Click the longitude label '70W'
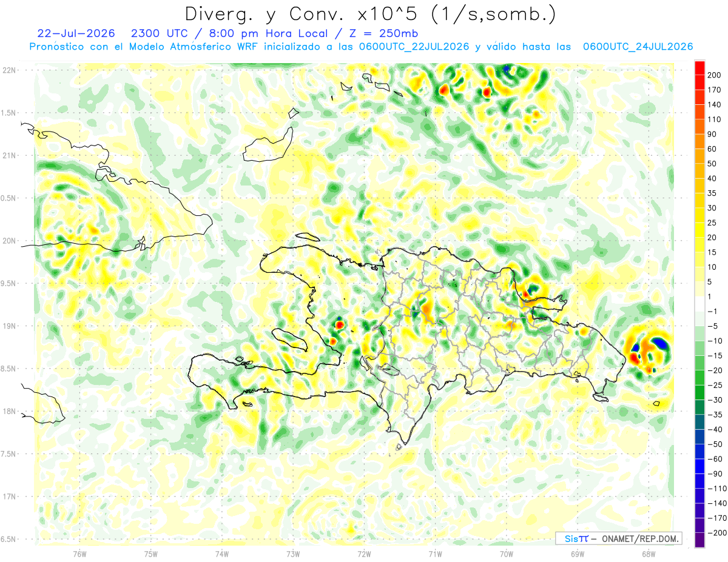The height and width of the screenshot is (562, 728). pos(507,554)
